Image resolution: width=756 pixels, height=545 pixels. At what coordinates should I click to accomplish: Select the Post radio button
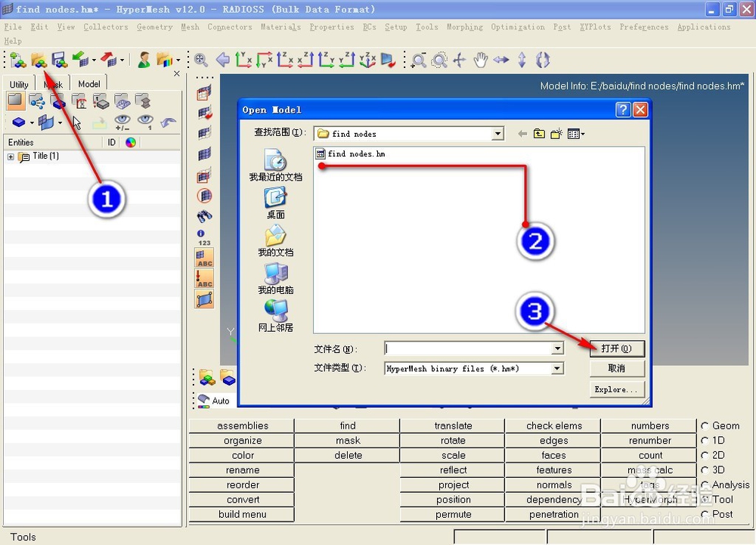705,514
